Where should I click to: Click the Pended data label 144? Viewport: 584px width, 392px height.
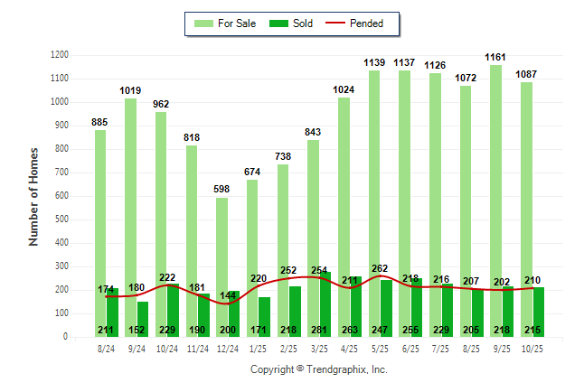point(228,296)
